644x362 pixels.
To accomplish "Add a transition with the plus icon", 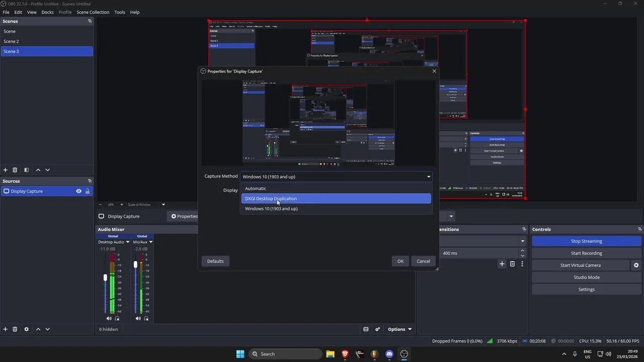I will click(x=502, y=264).
